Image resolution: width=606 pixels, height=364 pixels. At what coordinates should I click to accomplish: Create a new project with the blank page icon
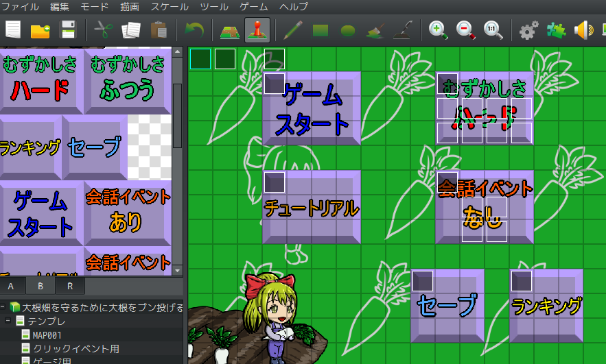click(13, 29)
